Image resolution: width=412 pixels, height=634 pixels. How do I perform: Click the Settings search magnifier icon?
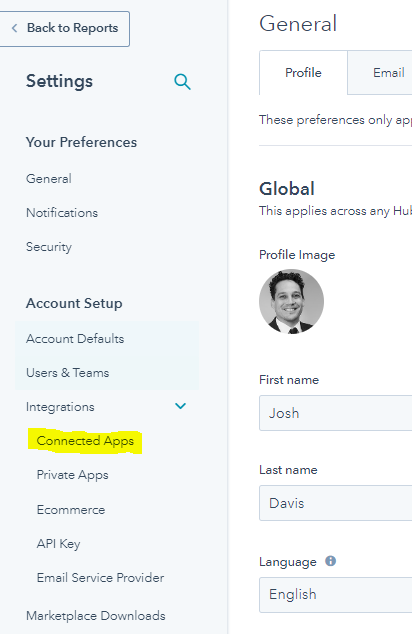182,82
